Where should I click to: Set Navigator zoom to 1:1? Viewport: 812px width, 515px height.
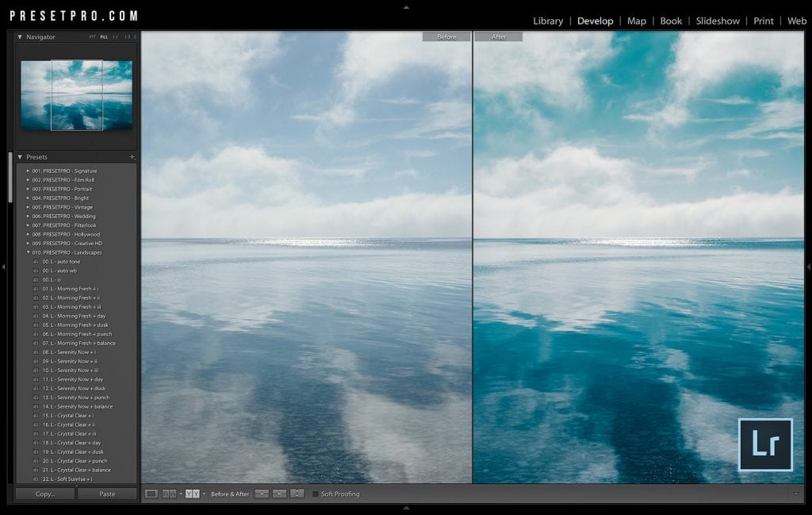point(116,37)
